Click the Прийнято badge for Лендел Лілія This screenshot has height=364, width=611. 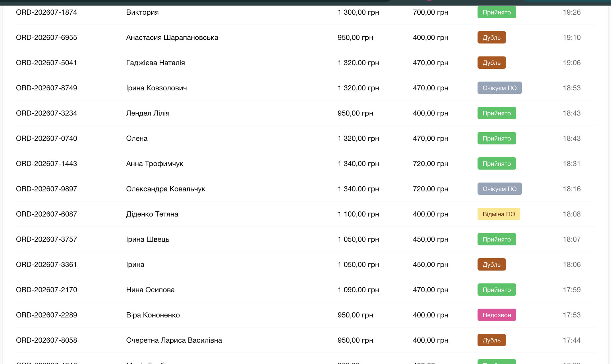(497, 113)
